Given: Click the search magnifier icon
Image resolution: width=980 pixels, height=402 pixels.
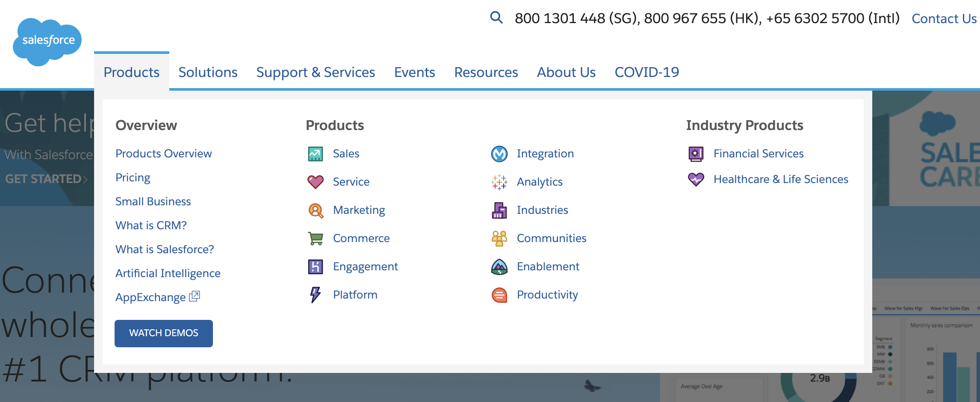Looking at the screenshot, I should [496, 18].
